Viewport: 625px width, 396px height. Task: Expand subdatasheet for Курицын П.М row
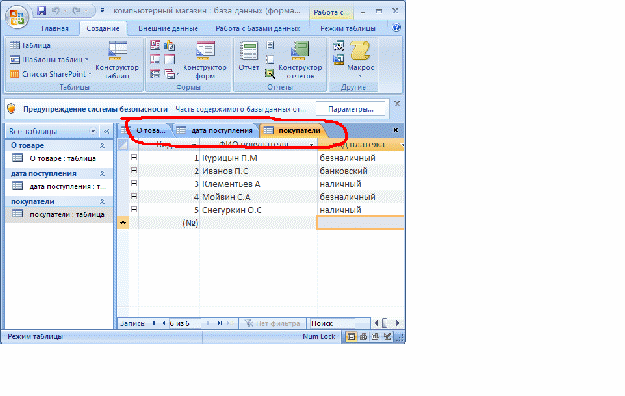tap(134, 158)
